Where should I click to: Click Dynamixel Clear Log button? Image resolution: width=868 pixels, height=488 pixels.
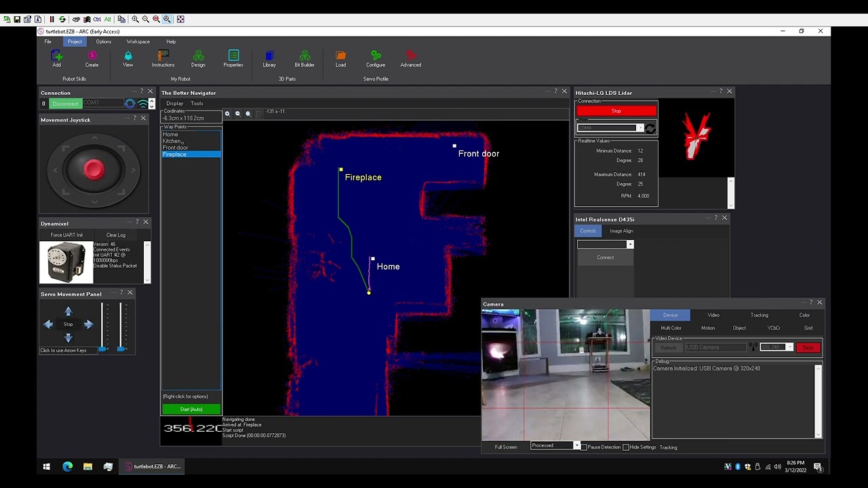115,235
